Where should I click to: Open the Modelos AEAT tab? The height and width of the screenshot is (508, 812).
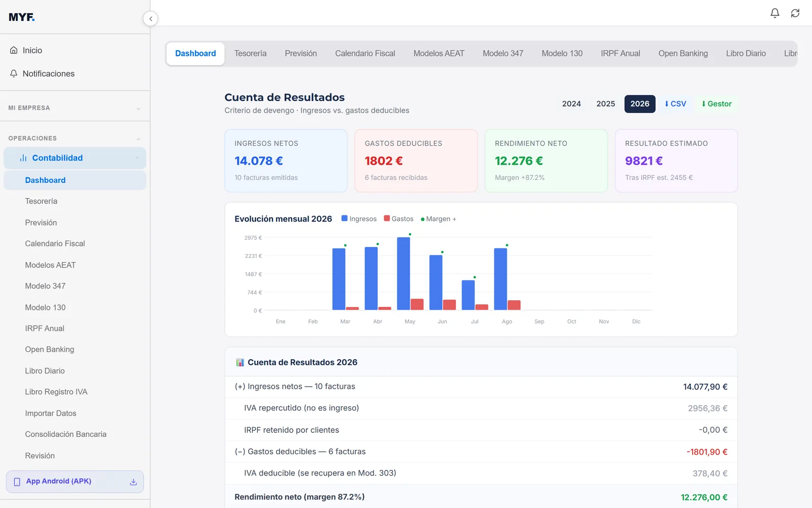click(x=438, y=53)
